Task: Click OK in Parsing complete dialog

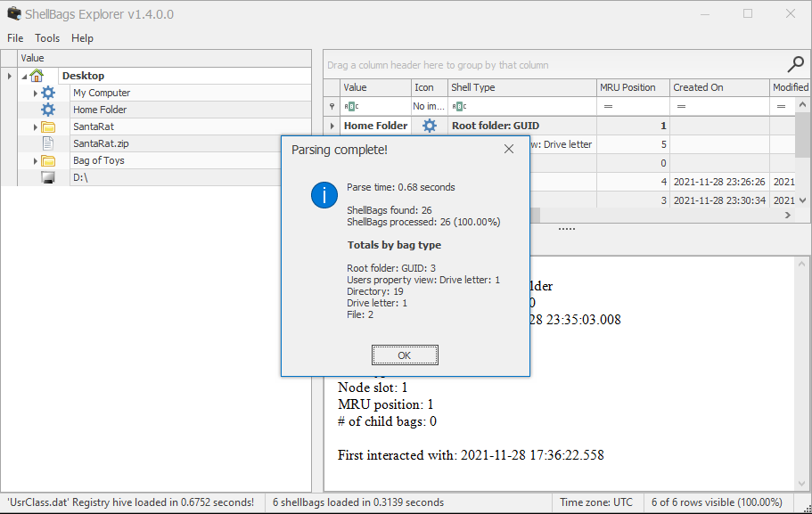Action: (405, 355)
